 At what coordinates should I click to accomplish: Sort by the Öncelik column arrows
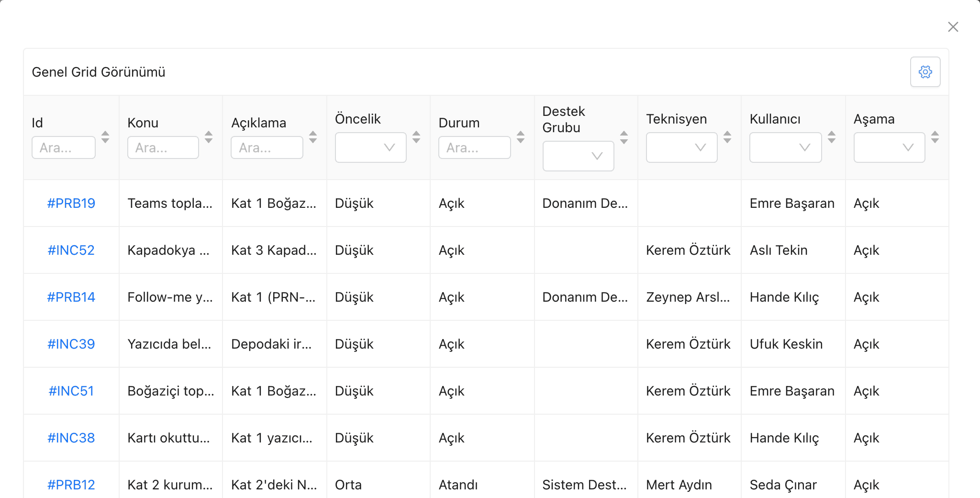coord(416,137)
